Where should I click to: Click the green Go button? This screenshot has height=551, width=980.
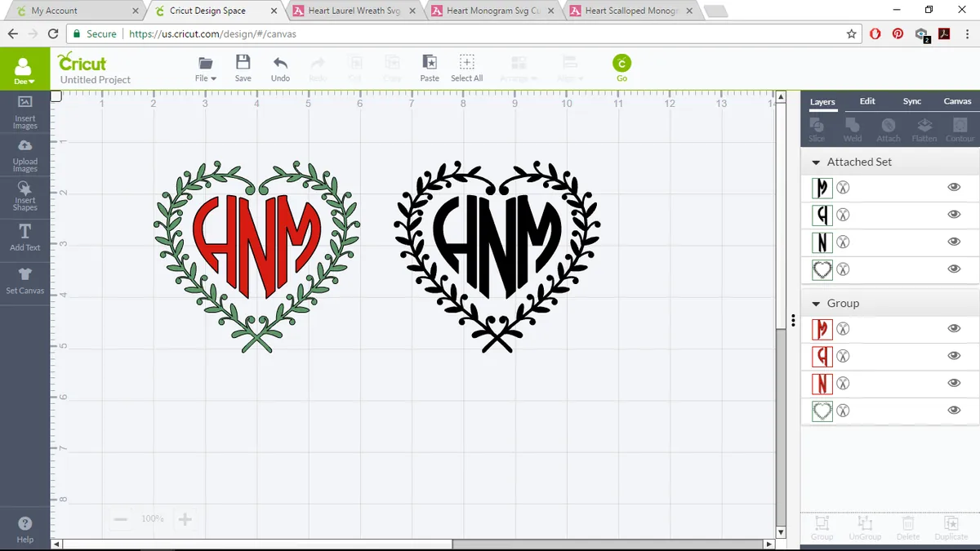point(621,68)
